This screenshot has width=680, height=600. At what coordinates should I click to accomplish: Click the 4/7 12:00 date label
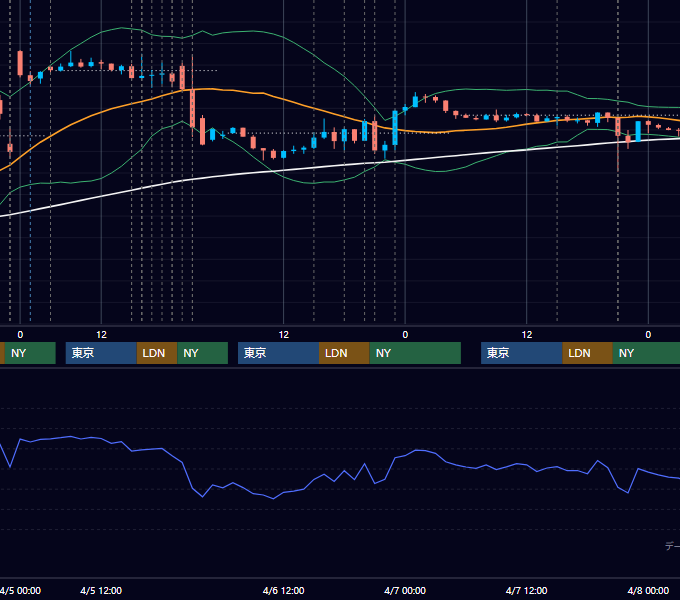(x=526, y=590)
